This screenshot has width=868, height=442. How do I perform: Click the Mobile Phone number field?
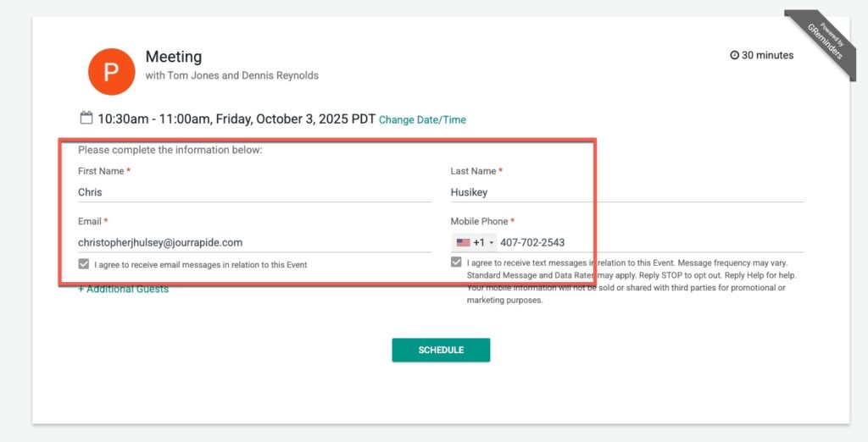tap(644, 243)
